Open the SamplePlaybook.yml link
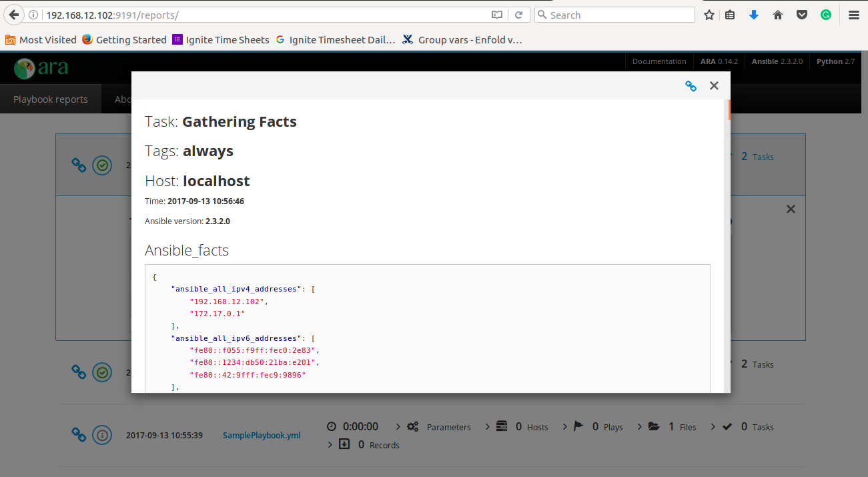 [262, 435]
